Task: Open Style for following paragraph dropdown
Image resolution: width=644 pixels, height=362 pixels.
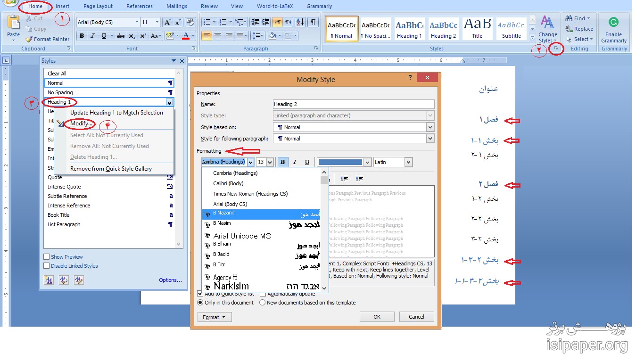Action: (430, 139)
